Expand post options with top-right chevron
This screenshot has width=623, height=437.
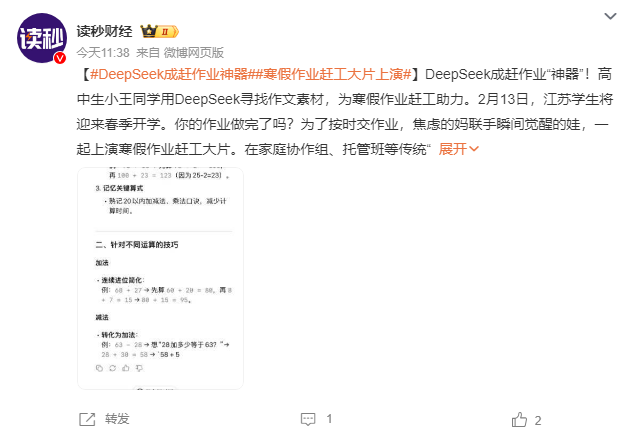click(610, 16)
